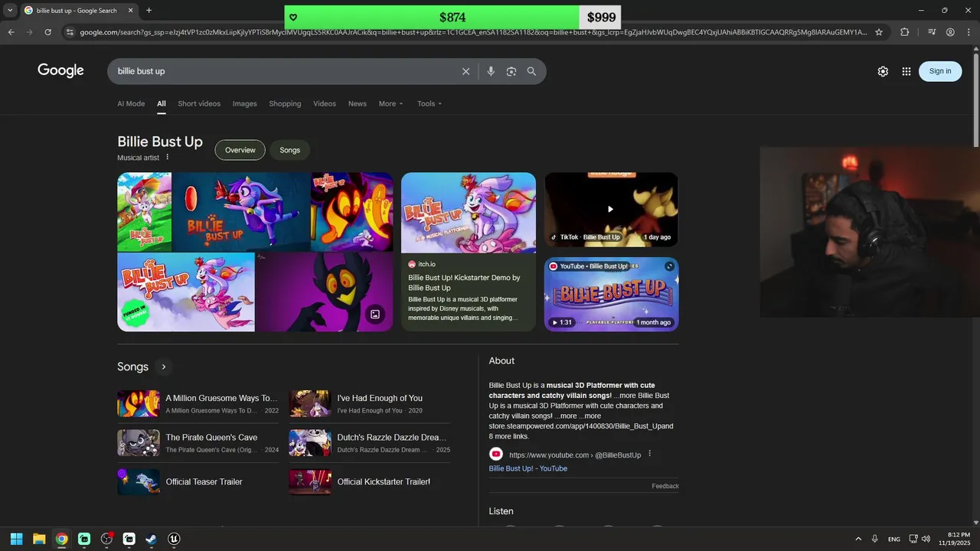
Task: Open the Chrome extensions puzzle icon
Action: 905,32
